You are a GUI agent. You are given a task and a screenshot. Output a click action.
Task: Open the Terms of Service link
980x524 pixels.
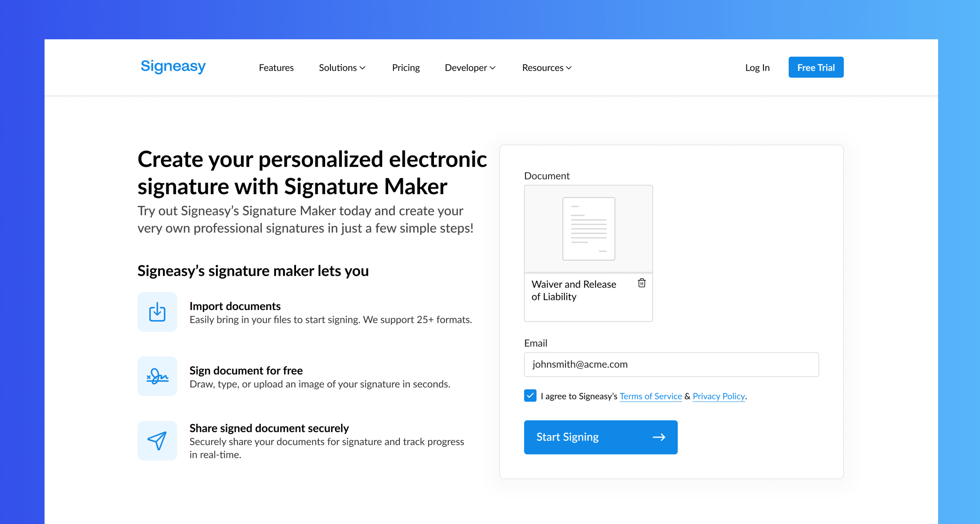[650, 396]
